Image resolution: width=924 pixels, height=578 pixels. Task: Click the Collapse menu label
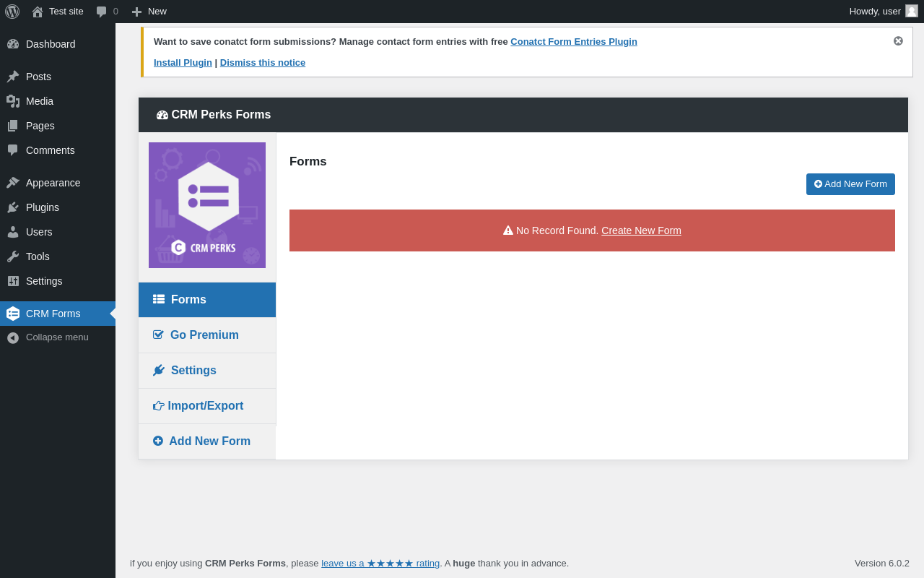click(x=57, y=337)
